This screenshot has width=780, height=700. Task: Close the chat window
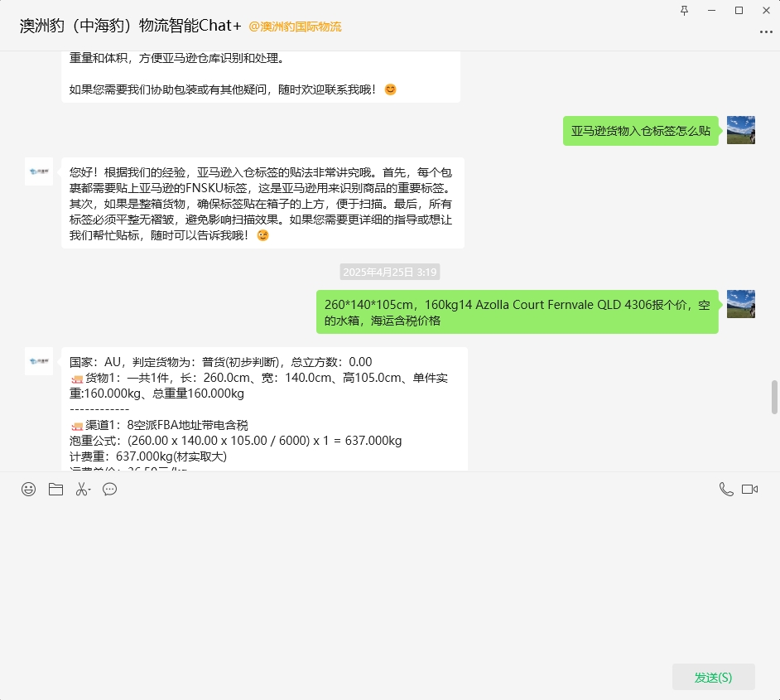tap(767, 11)
